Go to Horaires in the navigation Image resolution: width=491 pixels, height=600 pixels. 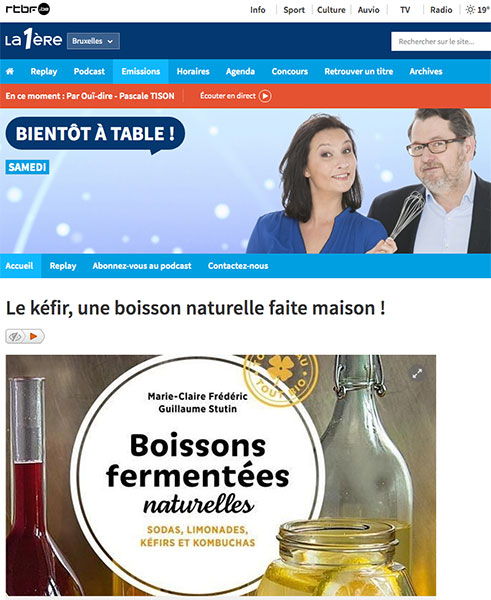[x=193, y=71]
